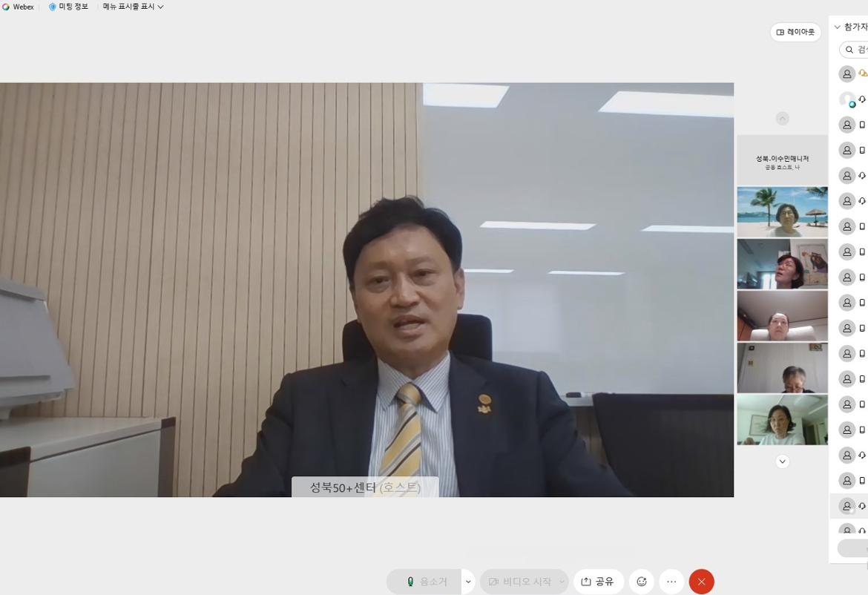
Task: Click the search magnifier in the participants panel
Action: click(x=849, y=50)
